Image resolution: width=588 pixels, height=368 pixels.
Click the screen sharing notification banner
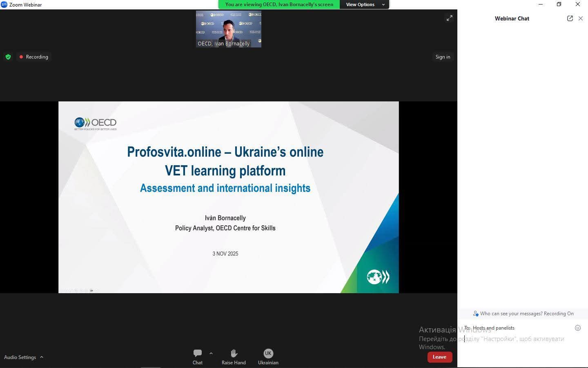279,4
